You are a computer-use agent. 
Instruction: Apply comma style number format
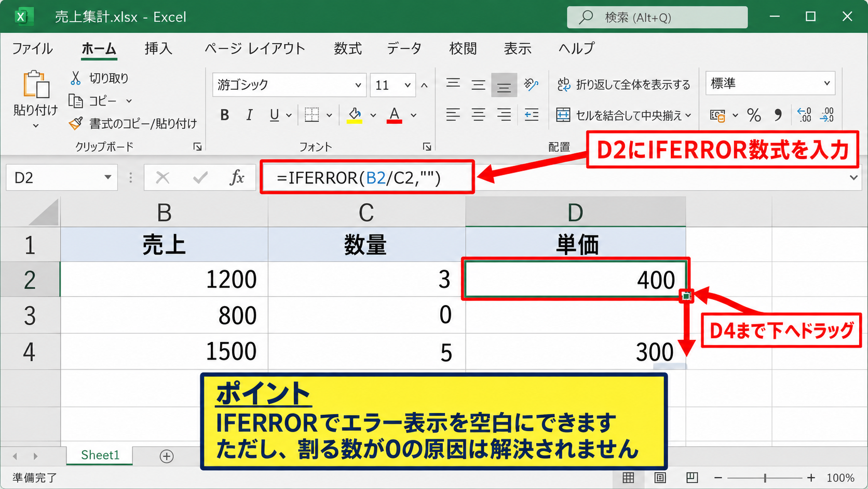click(778, 115)
